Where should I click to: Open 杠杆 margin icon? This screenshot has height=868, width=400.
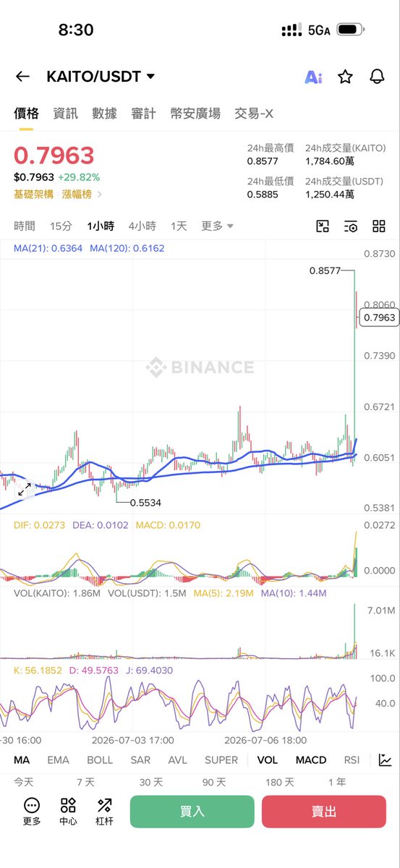point(104,812)
